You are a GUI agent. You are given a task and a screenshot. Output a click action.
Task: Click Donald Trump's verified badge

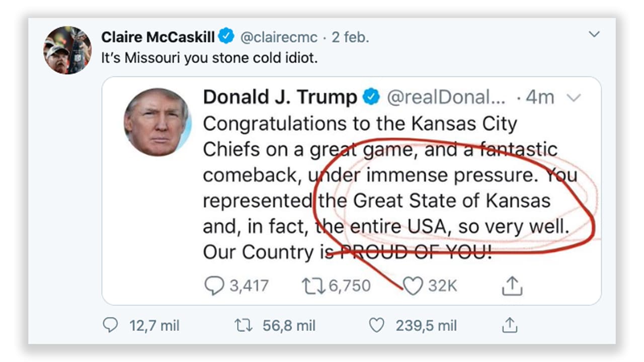(x=371, y=97)
